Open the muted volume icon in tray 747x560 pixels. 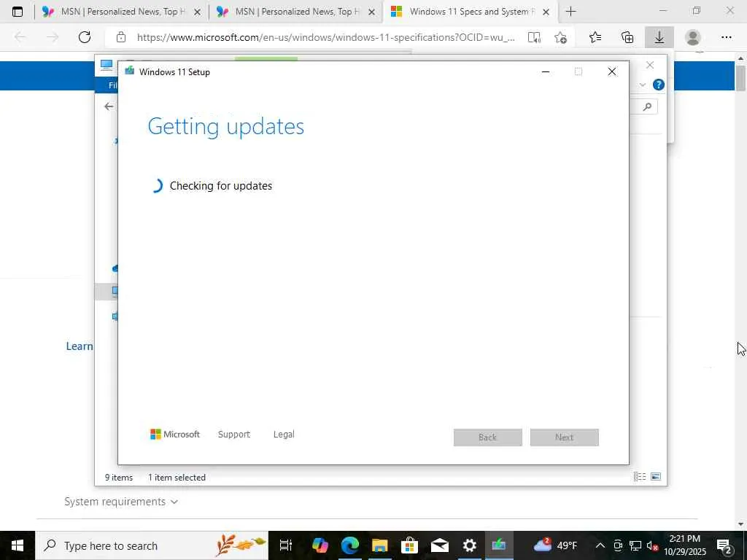tap(653, 545)
